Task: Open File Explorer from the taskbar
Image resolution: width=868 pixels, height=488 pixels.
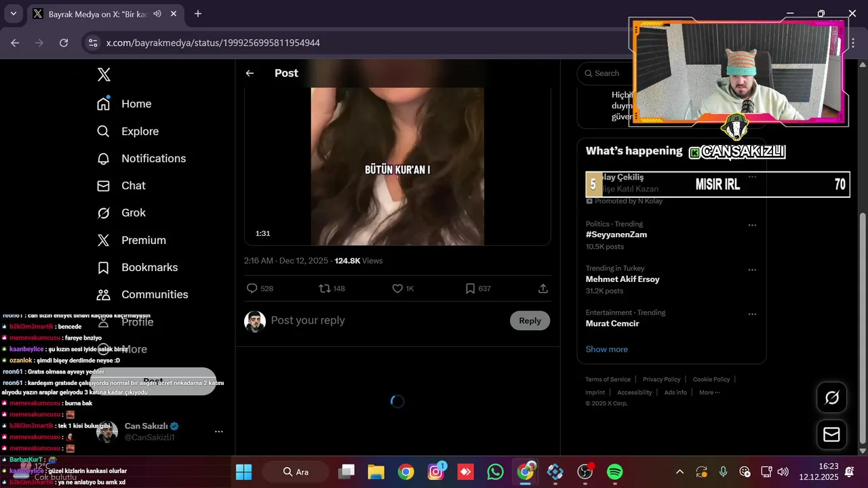Action: pyautogui.click(x=376, y=472)
